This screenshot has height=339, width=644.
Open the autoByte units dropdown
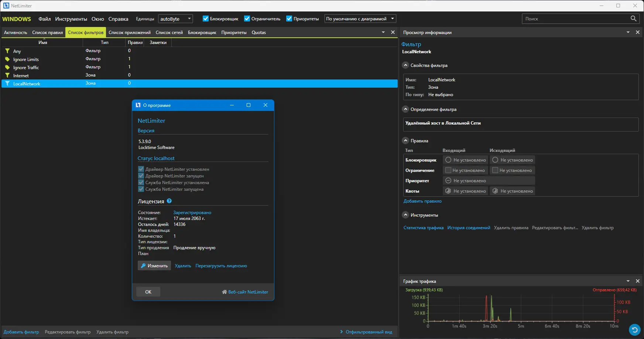(189, 18)
